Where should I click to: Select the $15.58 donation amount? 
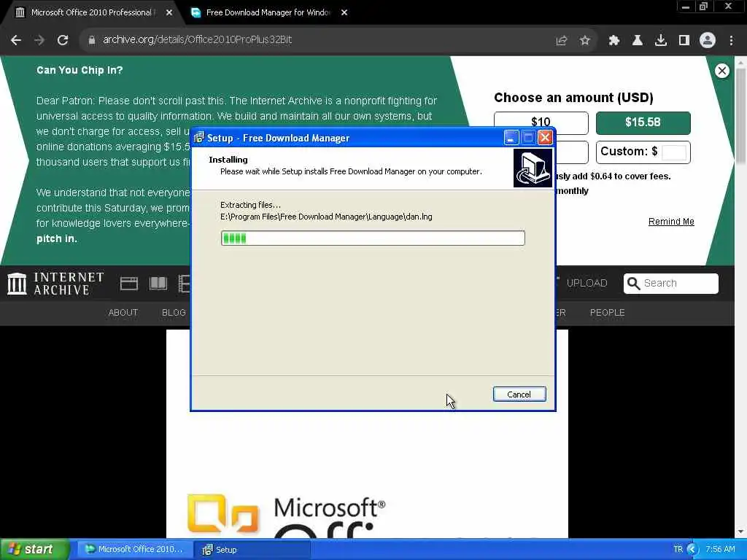[x=643, y=122]
